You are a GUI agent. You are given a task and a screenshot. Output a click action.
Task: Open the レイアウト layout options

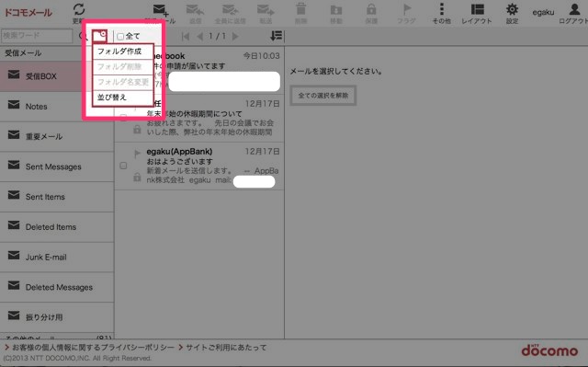pos(477,9)
